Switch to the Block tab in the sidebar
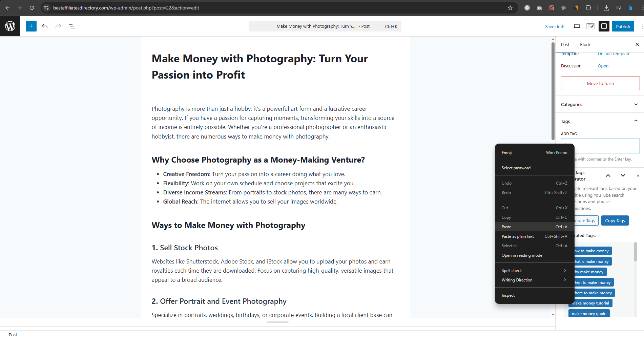Screen dimensions: 644x337 pyautogui.click(x=585, y=44)
